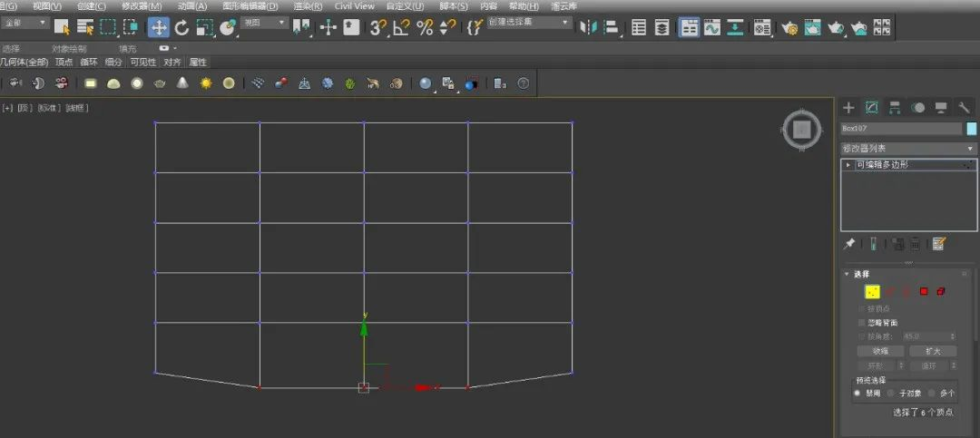Click the Align tool icon
The height and width of the screenshot is (438, 980).
pos(612,27)
